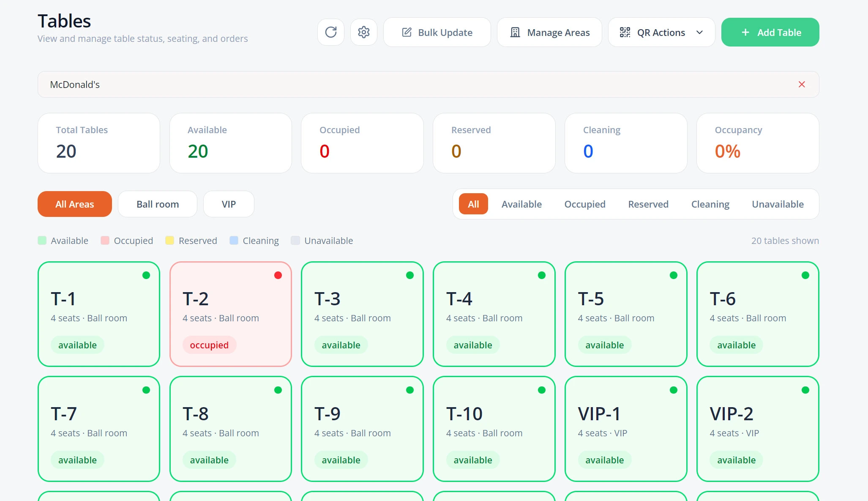
Task: Open table T-5 card
Action: tap(626, 314)
